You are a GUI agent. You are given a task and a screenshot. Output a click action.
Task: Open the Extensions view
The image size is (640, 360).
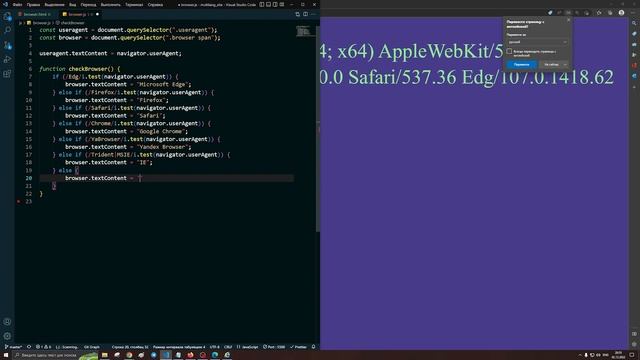coord(7,74)
